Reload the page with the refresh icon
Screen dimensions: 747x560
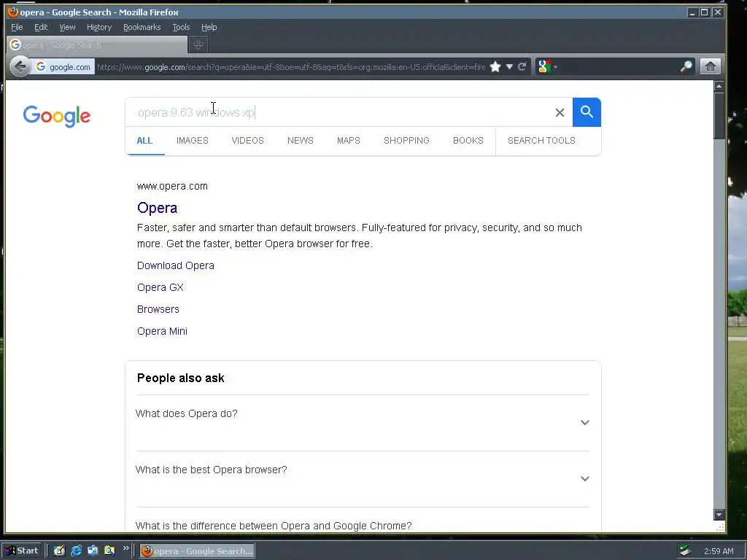pyautogui.click(x=522, y=66)
